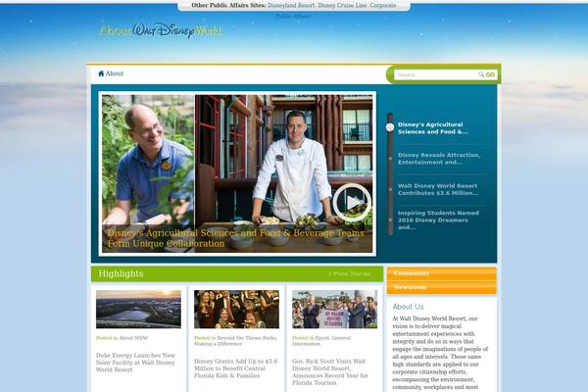This screenshot has height=392, width=588.
Task: Open the Gov. Rick Scott visit thumbnail
Action: tap(335, 309)
